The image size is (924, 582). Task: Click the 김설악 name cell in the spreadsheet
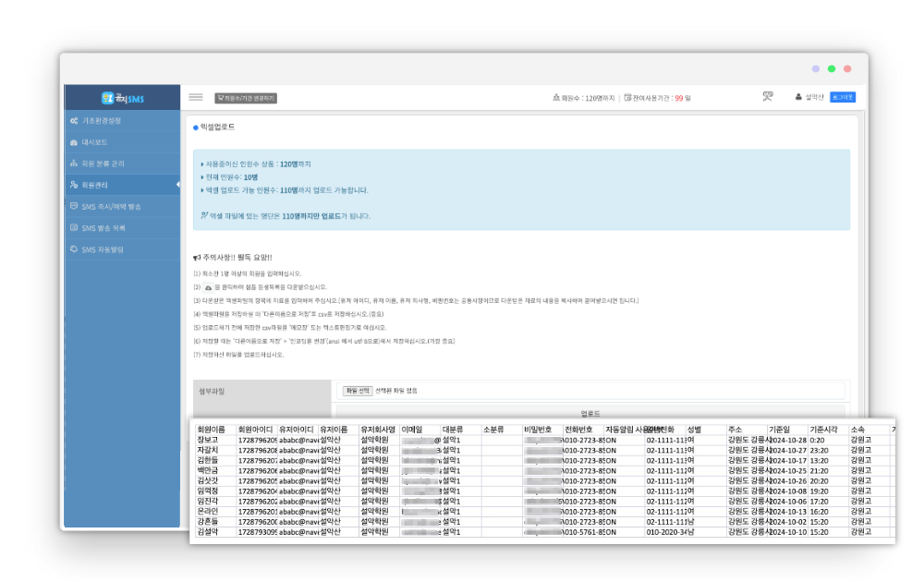pos(207,532)
